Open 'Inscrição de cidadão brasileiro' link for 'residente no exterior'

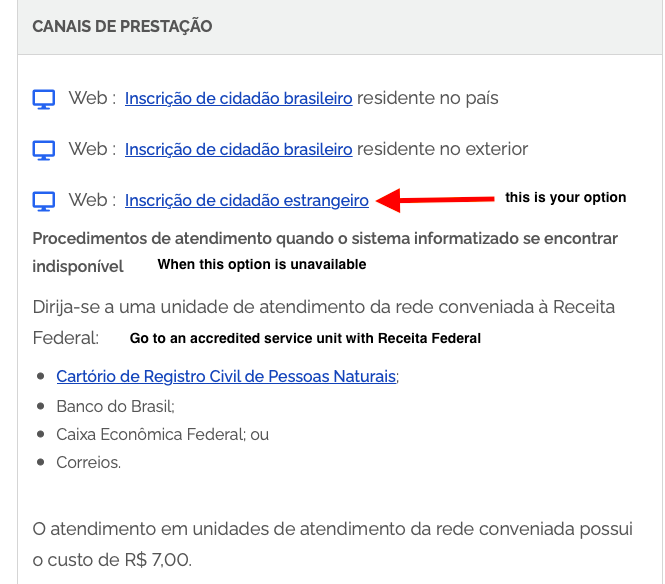tap(238, 149)
